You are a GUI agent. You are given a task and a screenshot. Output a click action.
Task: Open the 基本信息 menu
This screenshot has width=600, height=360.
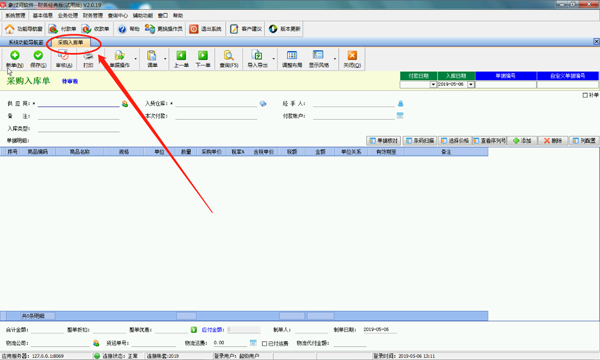pos(42,16)
